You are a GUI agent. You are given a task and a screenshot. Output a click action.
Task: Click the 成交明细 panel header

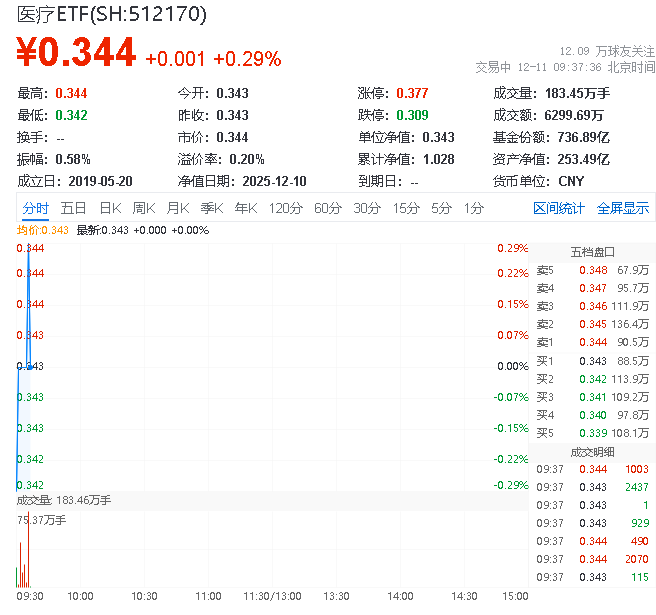(592, 451)
